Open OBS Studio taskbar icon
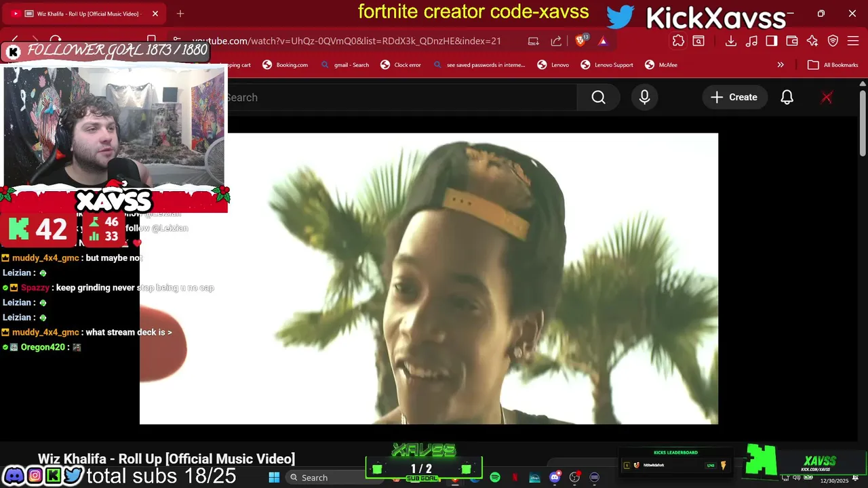The height and width of the screenshot is (488, 868). click(x=575, y=478)
